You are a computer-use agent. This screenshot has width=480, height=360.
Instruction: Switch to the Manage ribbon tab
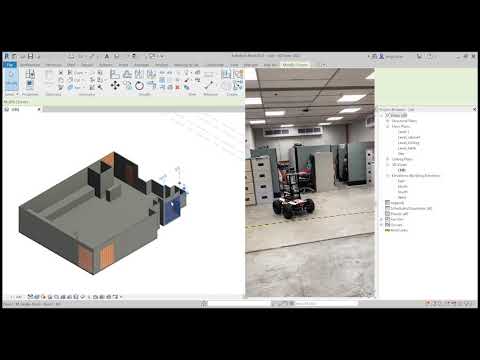[251, 65]
